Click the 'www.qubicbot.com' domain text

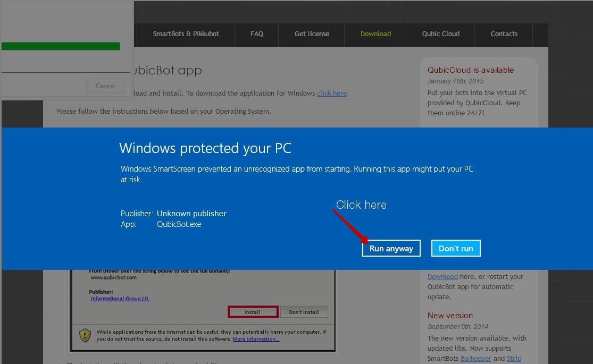113,277
